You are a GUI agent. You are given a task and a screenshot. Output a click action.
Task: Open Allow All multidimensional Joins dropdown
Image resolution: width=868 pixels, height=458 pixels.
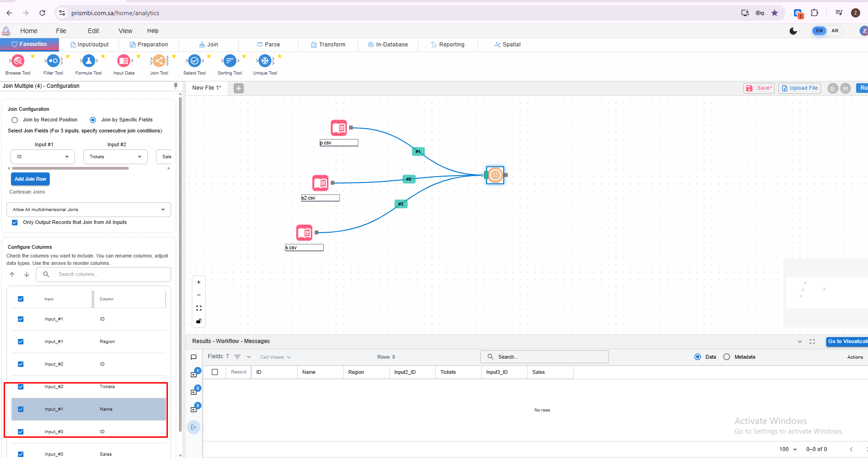(88, 210)
